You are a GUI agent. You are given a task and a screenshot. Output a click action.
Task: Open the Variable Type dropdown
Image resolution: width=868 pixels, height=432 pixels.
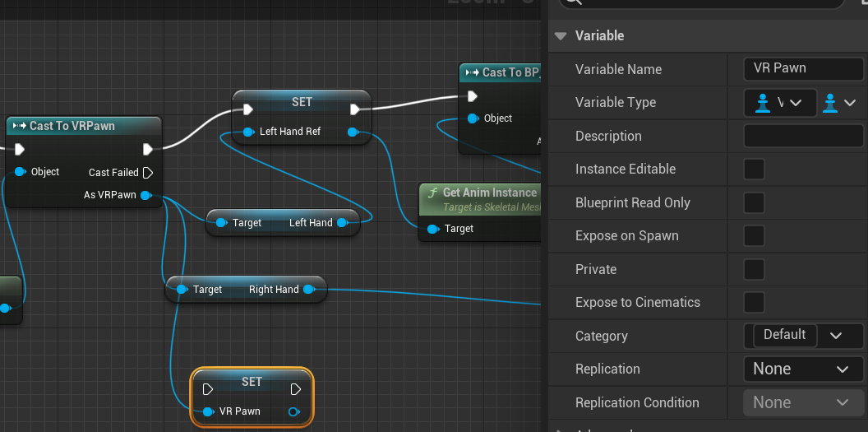tap(780, 103)
